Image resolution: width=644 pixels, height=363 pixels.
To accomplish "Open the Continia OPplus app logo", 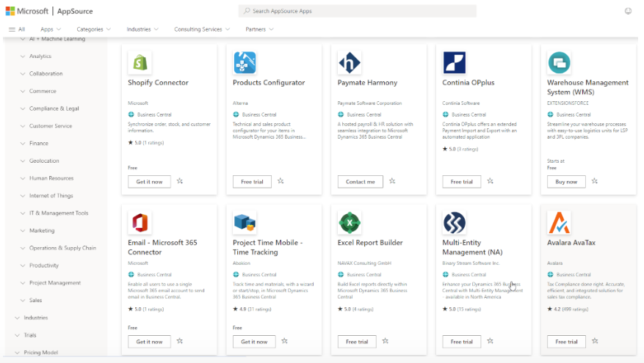I will pos(455,62).
